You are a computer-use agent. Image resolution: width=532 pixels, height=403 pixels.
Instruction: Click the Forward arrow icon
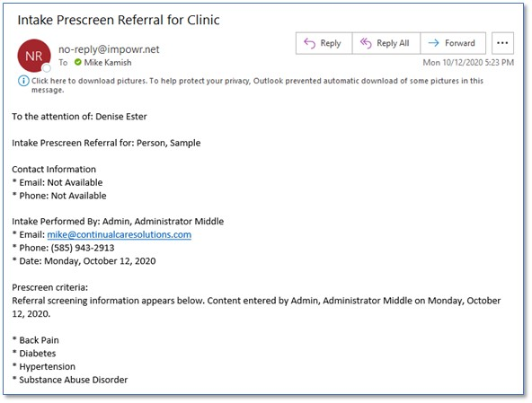tap(433, 43)
